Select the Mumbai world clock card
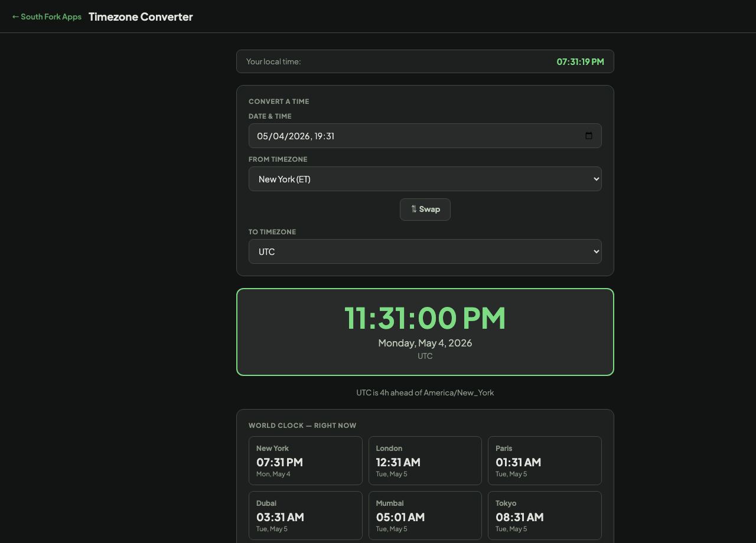This screenshot has height=543, width=756. point(425,515)
